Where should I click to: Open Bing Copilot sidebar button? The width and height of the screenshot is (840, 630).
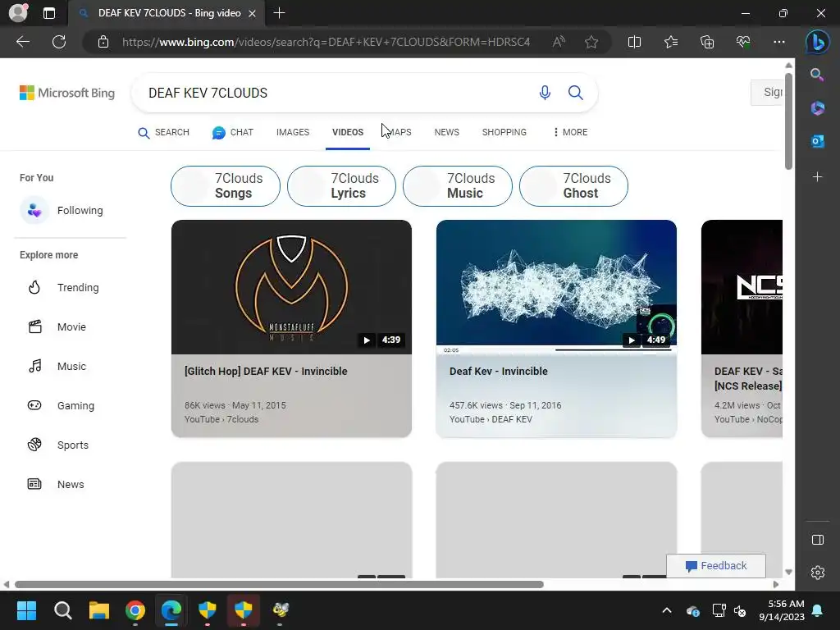pyautogui.click(x=818, y=42)
